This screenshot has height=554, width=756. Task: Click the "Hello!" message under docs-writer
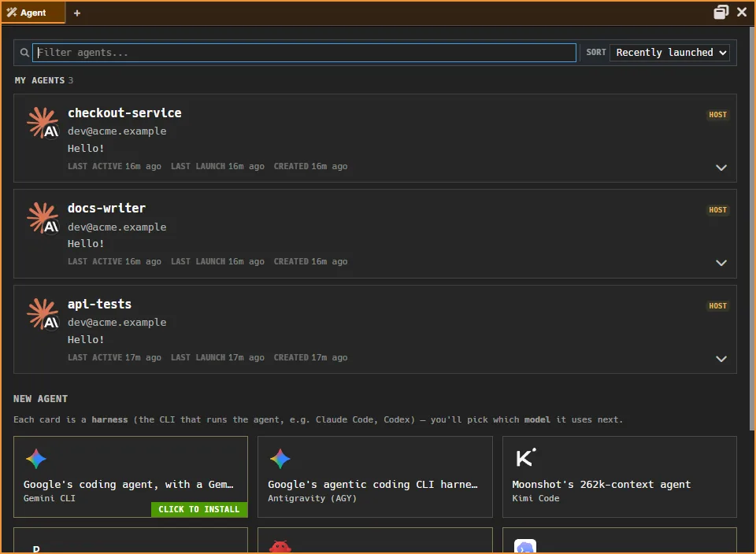click(86, 244)
